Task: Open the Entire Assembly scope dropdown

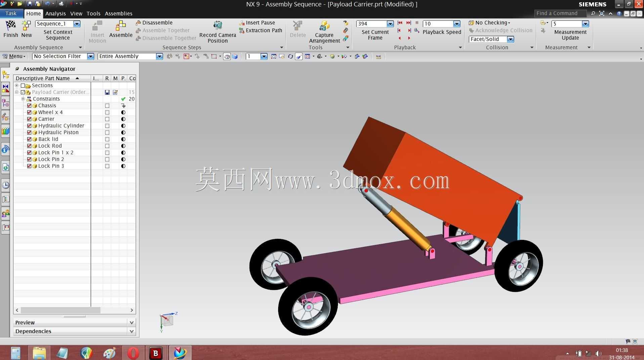Action: point(159,56)
